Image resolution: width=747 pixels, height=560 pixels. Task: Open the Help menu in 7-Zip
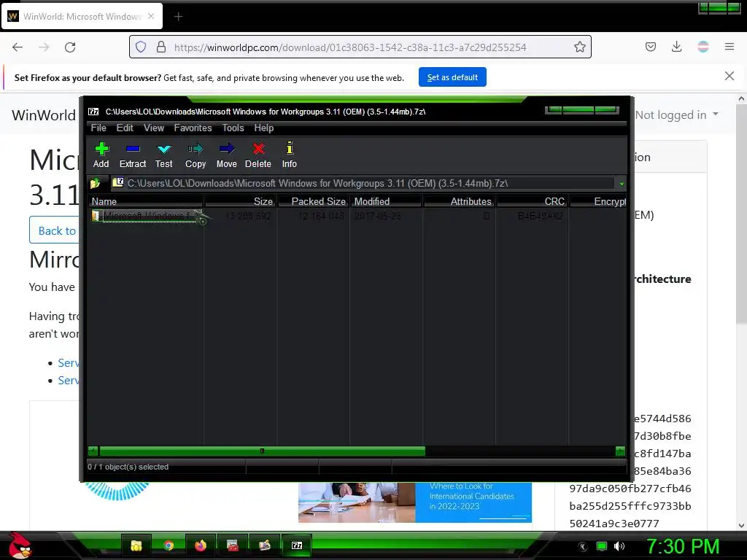coord(264,128)
